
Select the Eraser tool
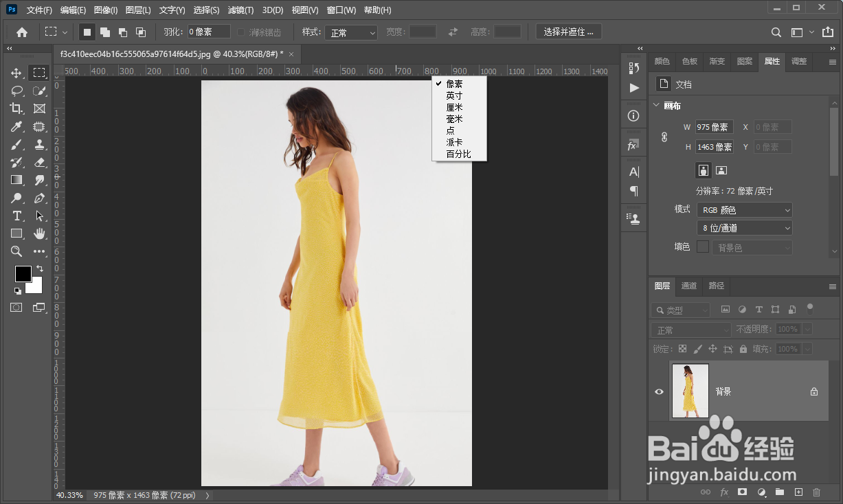click(x=39, y=162)
